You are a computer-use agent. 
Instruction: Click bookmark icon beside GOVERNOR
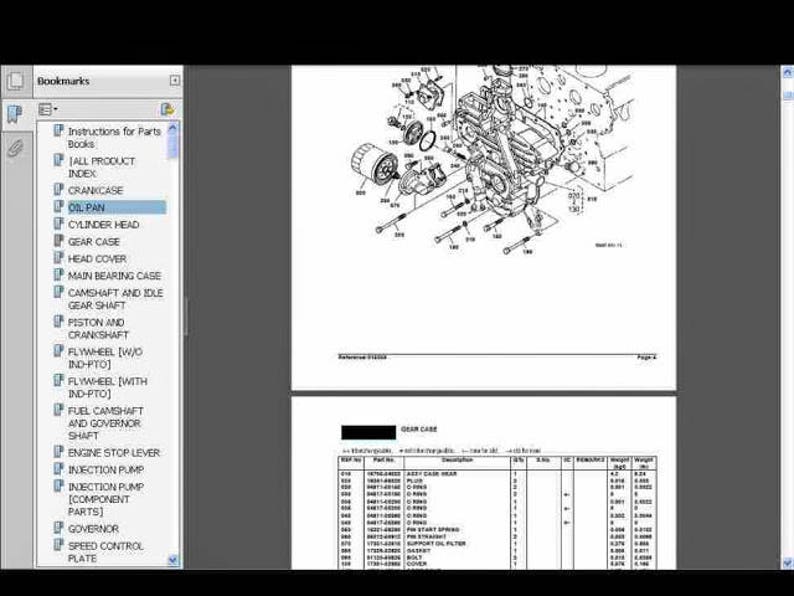point(58,528)
